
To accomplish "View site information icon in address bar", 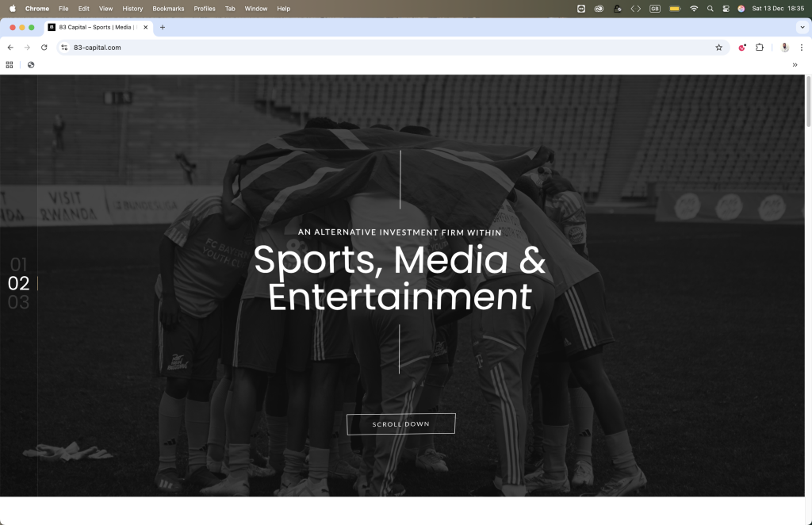I will [65, 48].
